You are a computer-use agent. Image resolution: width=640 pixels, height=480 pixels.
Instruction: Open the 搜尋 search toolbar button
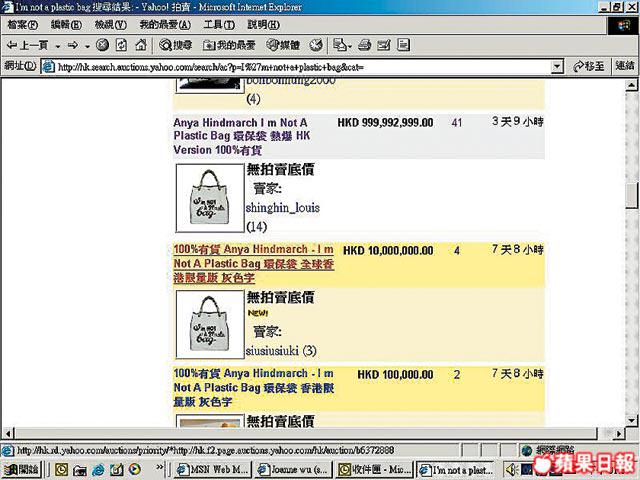coord(176,45)
